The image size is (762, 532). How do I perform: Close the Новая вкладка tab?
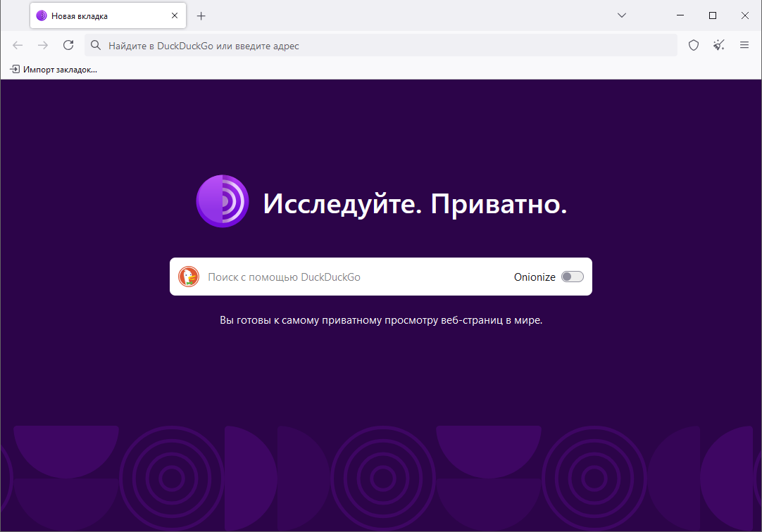click(x=175, y=15)
